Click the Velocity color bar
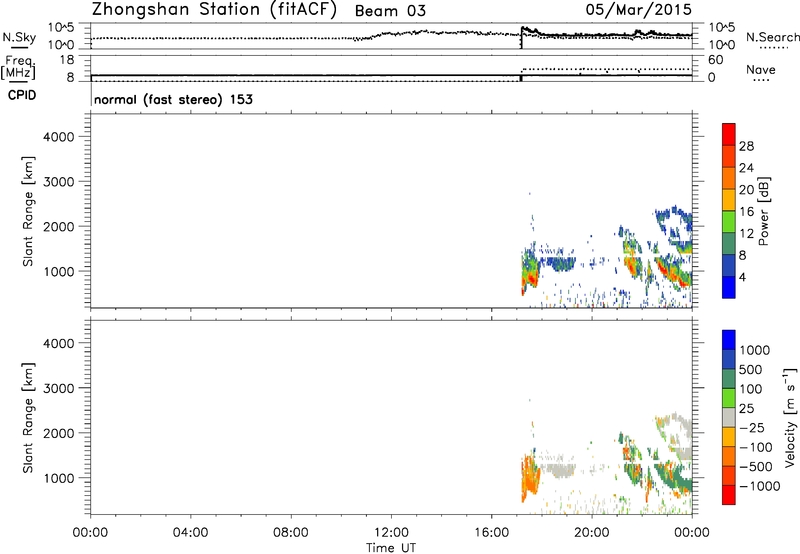 coord(729,417)
